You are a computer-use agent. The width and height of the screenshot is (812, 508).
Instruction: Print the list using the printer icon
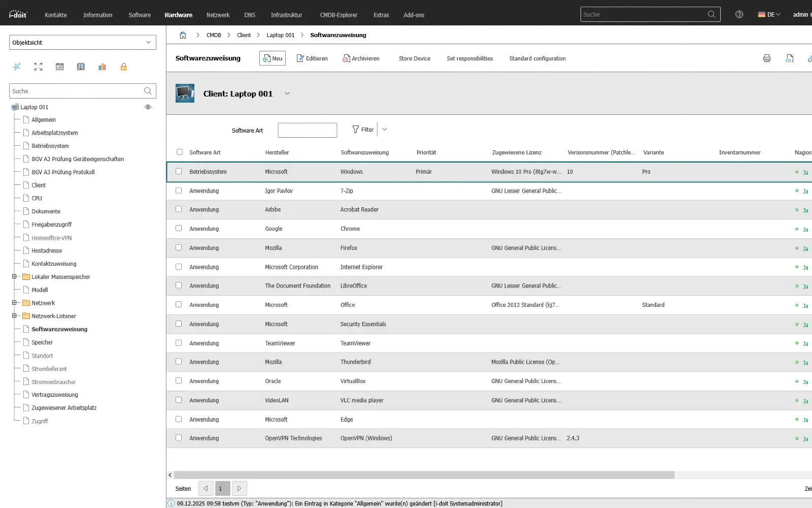767,58
